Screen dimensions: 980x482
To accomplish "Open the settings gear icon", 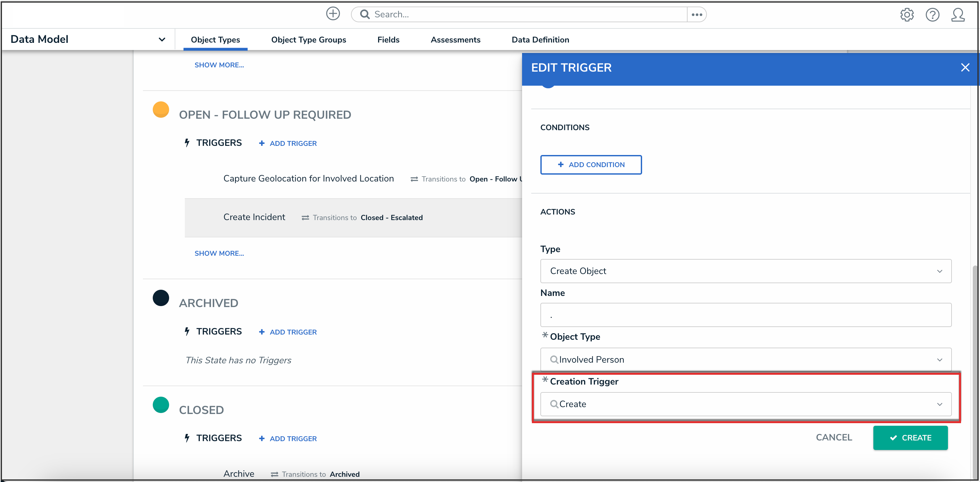I will click(x=907, y=15).
